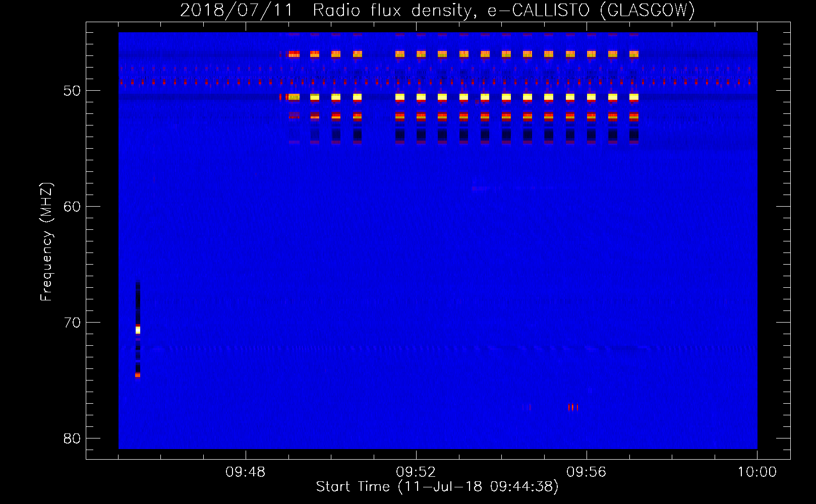Image resolution: width=816 pixels, height=504 pixels.
Task: Click the 'Frequency (MHZ)' y-axis label
Action: pos(46,242)
